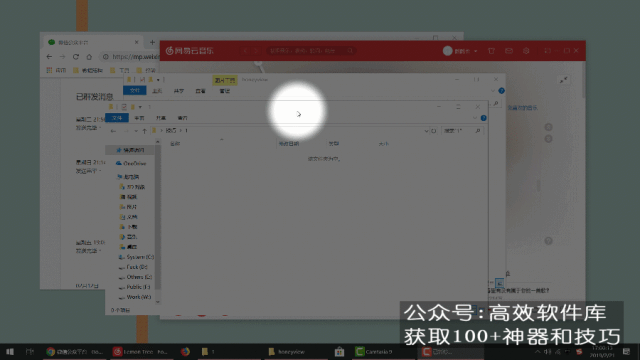Click the skin (shirt) icon in NetEase Music
Image resolution: width=640 pixels, height=360 pixels.
[491, 51]
